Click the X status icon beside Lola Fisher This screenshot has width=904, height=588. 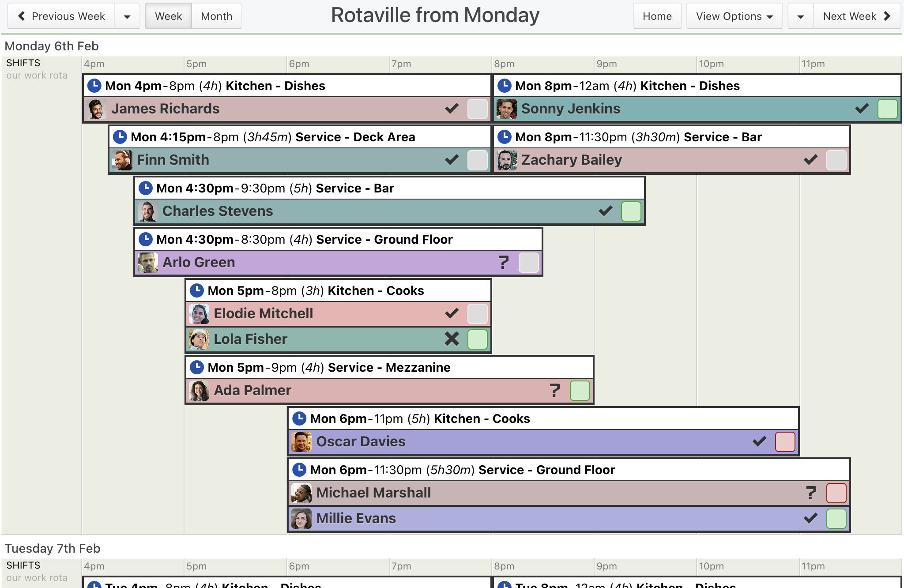pos(452,339)
